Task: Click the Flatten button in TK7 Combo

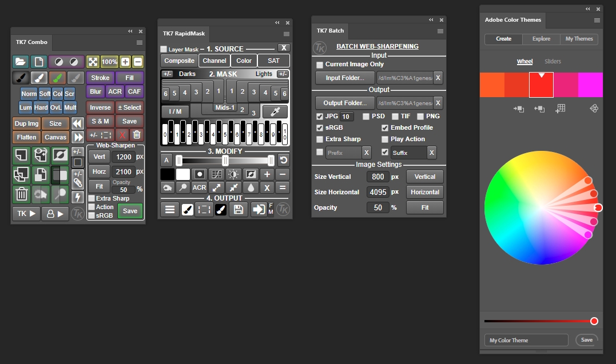Action: [26, 137]
